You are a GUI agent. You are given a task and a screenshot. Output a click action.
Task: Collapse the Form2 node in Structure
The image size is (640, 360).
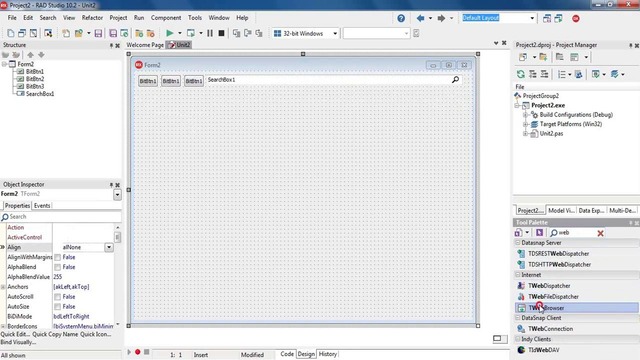(4, 64)
